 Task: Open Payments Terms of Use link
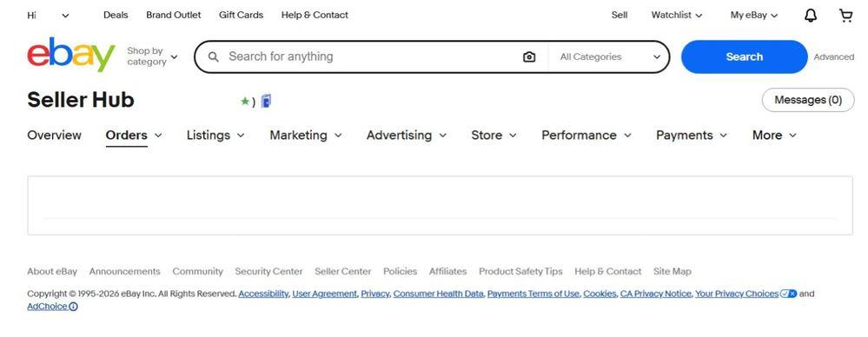click(x=533, y=294)
